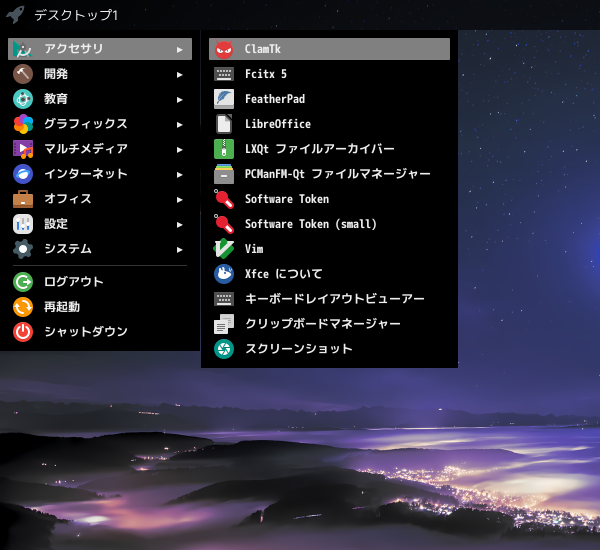Expand the 設定 submenu arrow
The height and width of the screenshot is (550, 600).
[179, 224]
